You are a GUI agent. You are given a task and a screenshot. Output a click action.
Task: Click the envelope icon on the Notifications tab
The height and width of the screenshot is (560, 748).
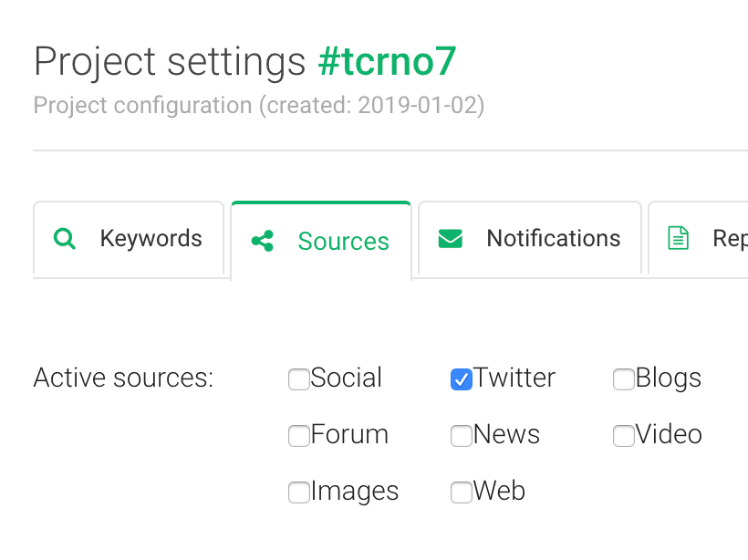click(x=451, y=238)
